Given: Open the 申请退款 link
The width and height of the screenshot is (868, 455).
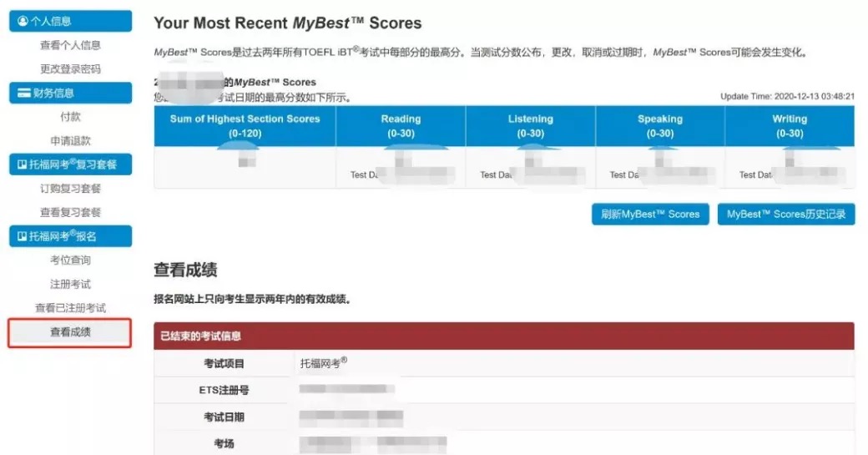Looking at the screenshot, I should (x=70, y=140).
